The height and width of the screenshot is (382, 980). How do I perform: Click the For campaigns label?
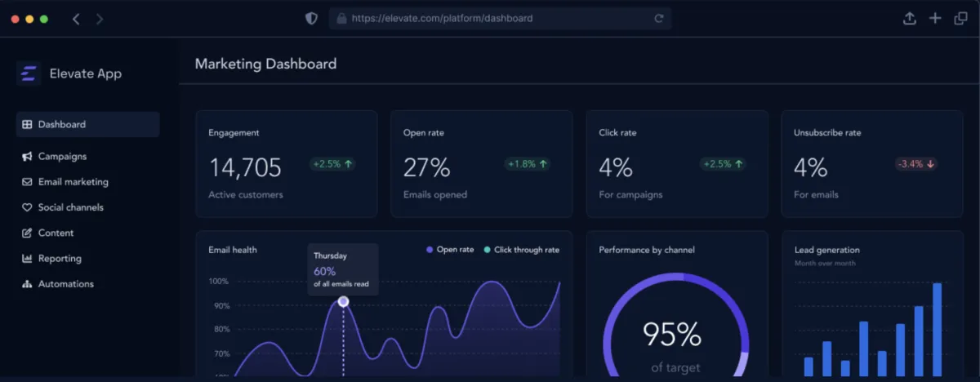coord(630,195)
